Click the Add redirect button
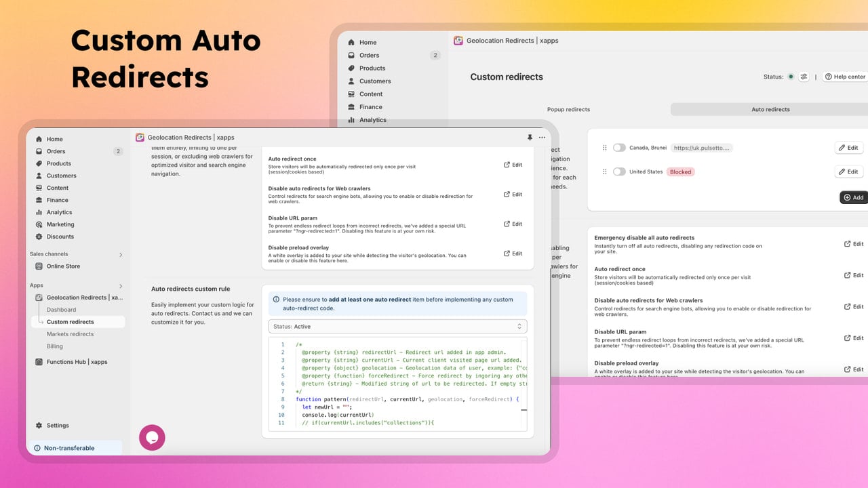The image size is (868, 488). click(854, 197)
